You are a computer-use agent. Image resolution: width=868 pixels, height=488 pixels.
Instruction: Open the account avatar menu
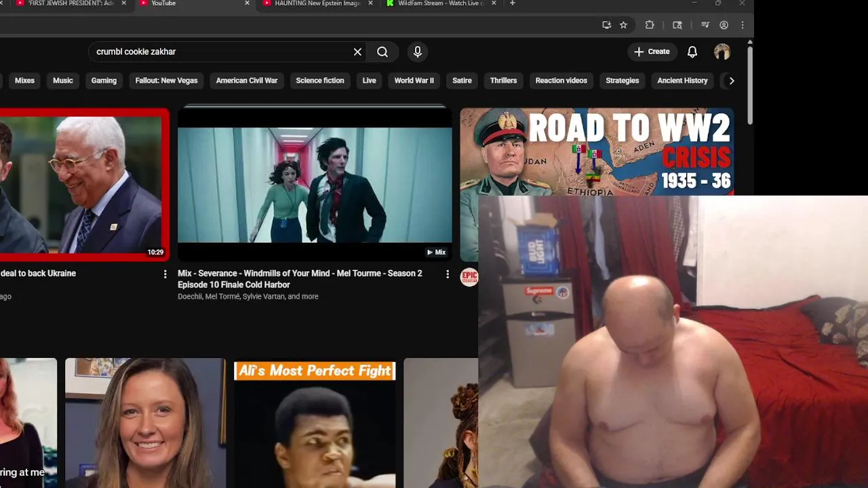click(x=722, y=52)
